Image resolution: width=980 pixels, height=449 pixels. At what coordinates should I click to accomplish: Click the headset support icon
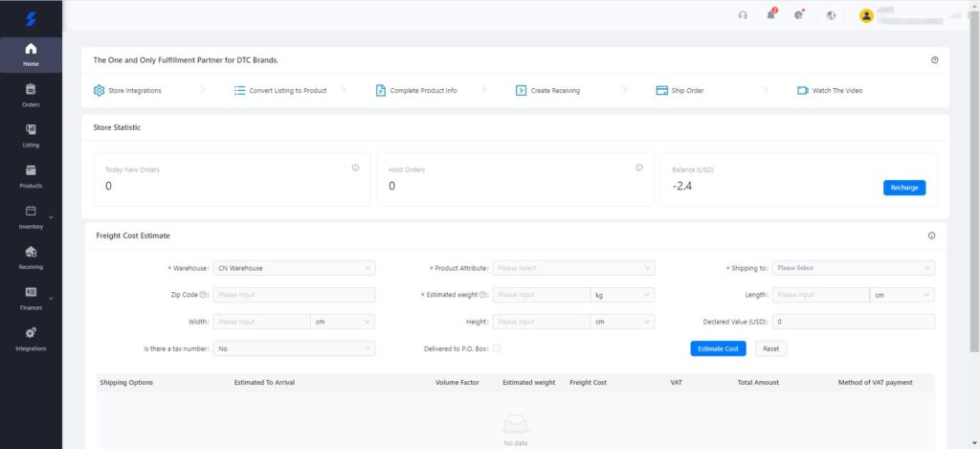[743, 15]
